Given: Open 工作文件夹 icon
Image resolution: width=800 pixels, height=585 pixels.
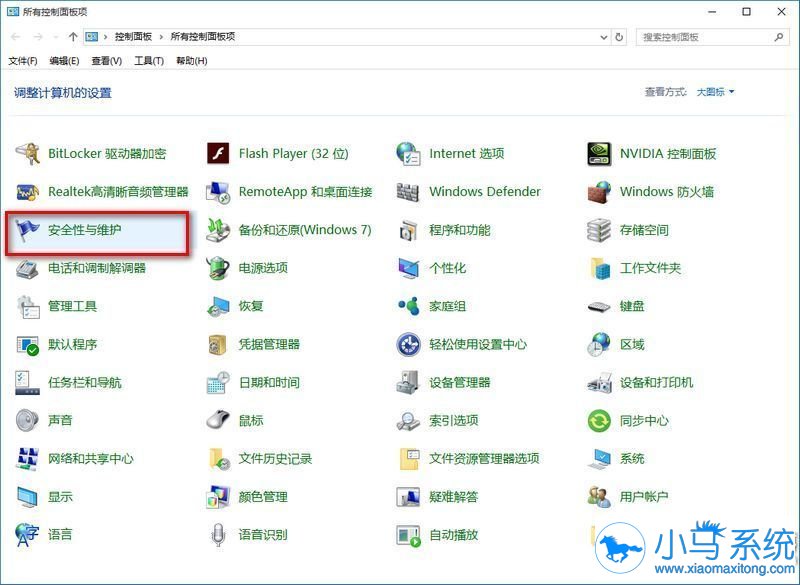Looking at the screenshot, I should [x=599, y=268].
